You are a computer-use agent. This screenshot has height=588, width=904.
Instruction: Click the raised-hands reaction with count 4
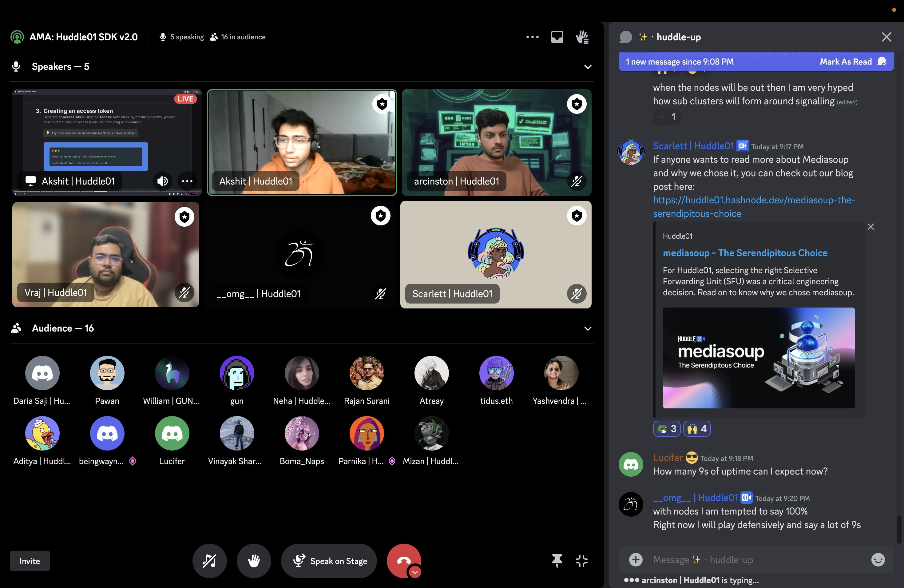697,429
